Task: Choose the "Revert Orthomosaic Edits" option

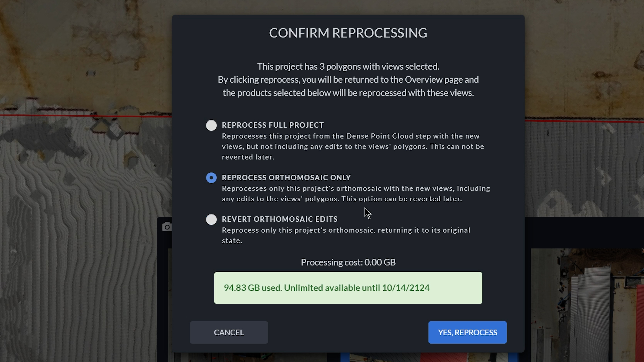Action: [211, 219]
